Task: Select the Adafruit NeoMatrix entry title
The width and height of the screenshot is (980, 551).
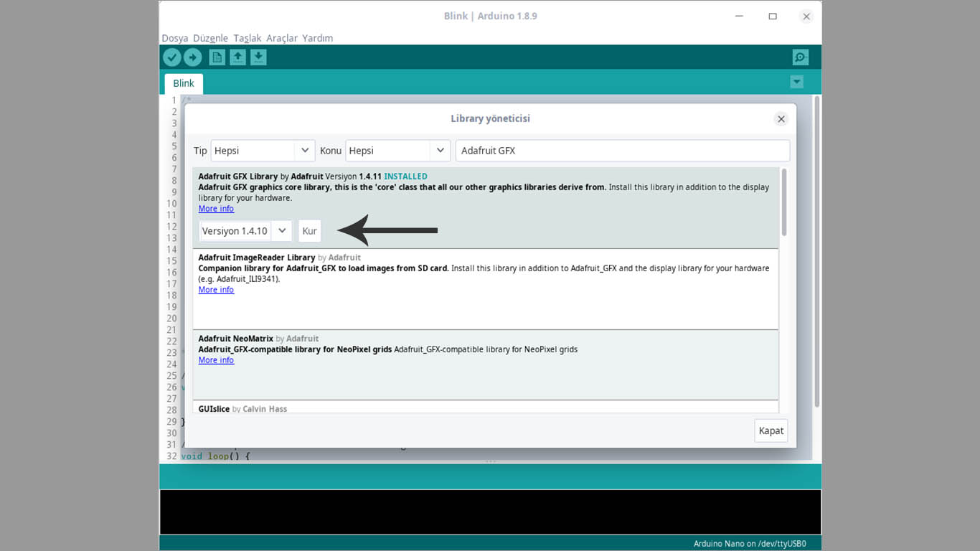Action: 236,339
